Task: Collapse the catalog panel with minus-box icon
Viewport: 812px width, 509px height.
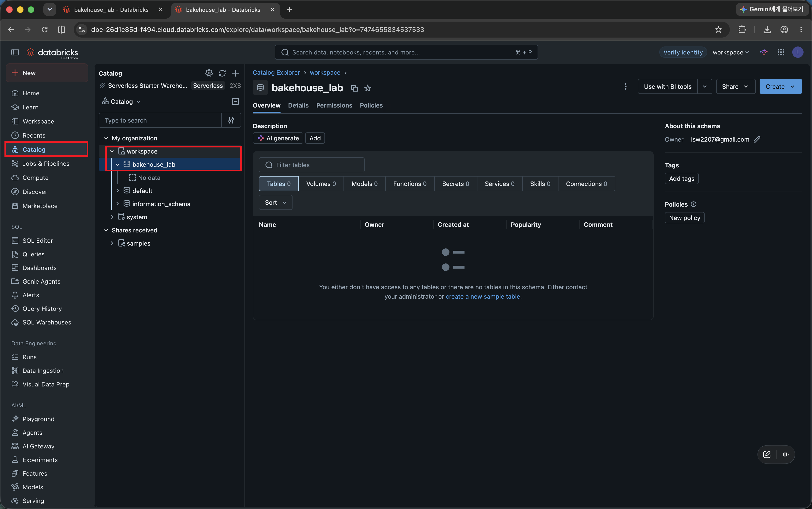Action: click(235, 101)
